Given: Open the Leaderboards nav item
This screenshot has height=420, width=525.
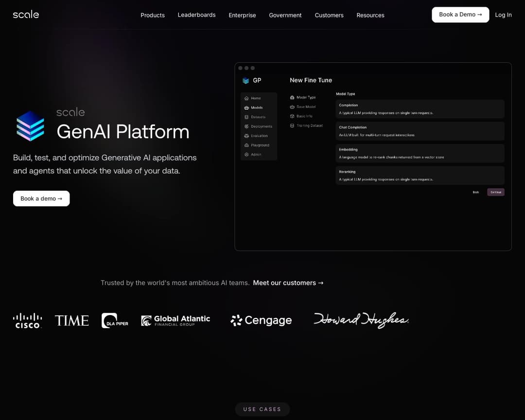Looking at the screenshot, I should [196, 15].
